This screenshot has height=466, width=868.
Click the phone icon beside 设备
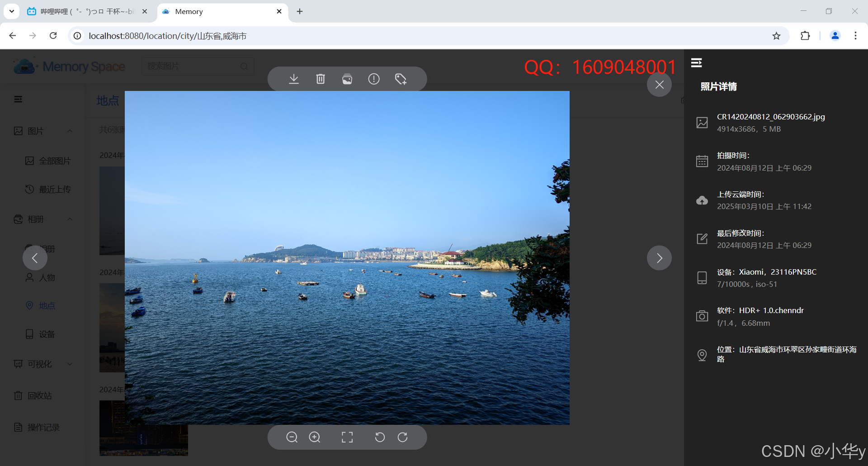(702, 277)
